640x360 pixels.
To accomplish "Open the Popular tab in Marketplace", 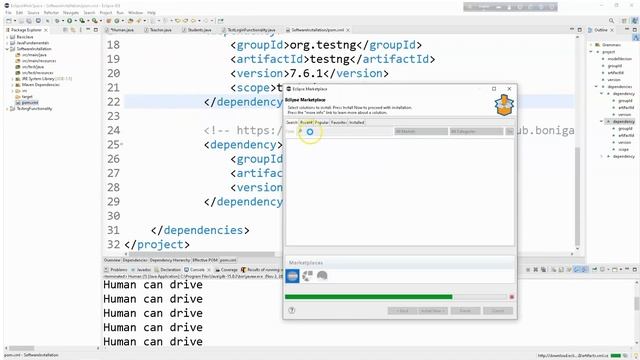I will 322,122.
